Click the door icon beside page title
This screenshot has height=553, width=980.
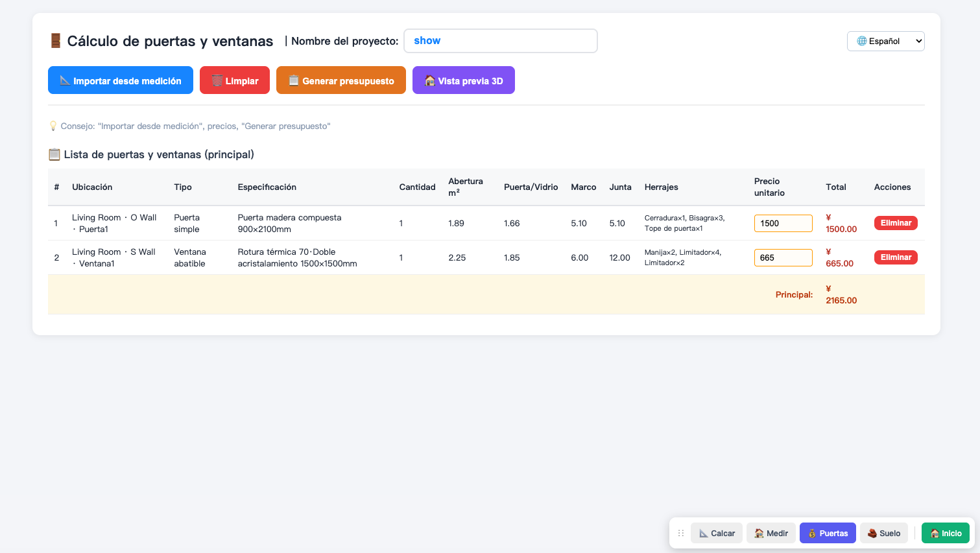click(56, 41)
